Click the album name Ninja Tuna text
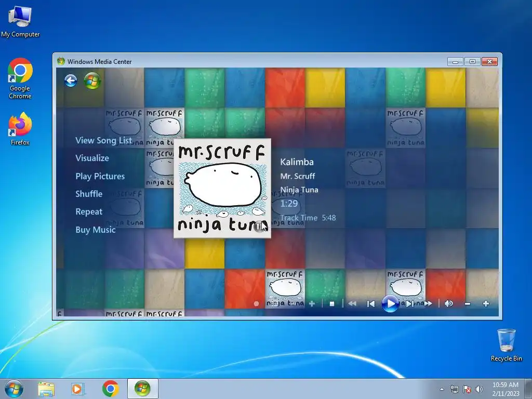Image resolution: width=532 pixels, height=399 pixels. coord(299,190)
